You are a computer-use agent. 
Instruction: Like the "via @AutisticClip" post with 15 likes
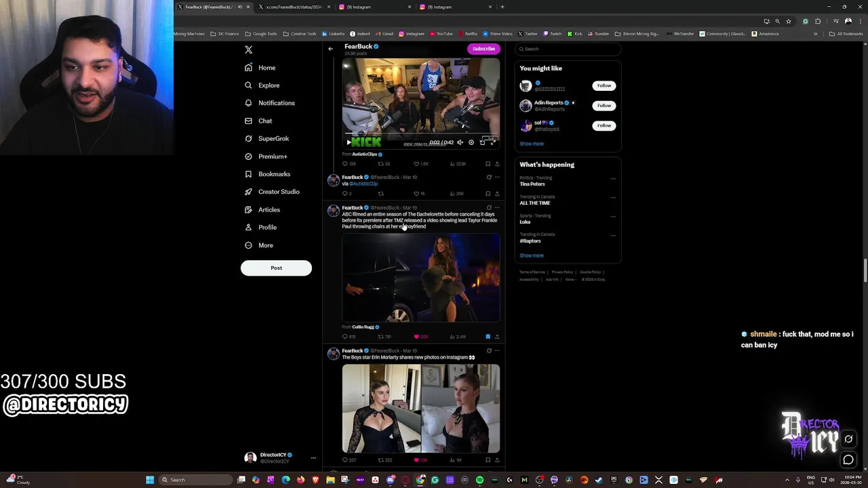419,194
